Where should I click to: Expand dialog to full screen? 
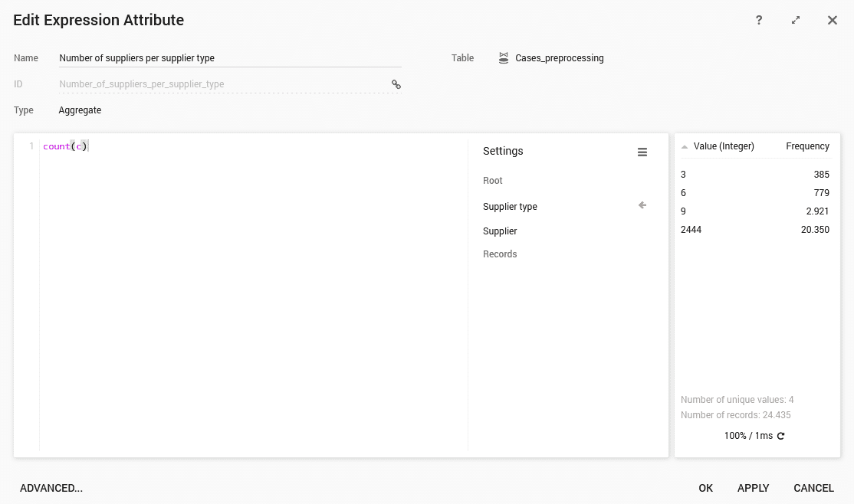796,21
